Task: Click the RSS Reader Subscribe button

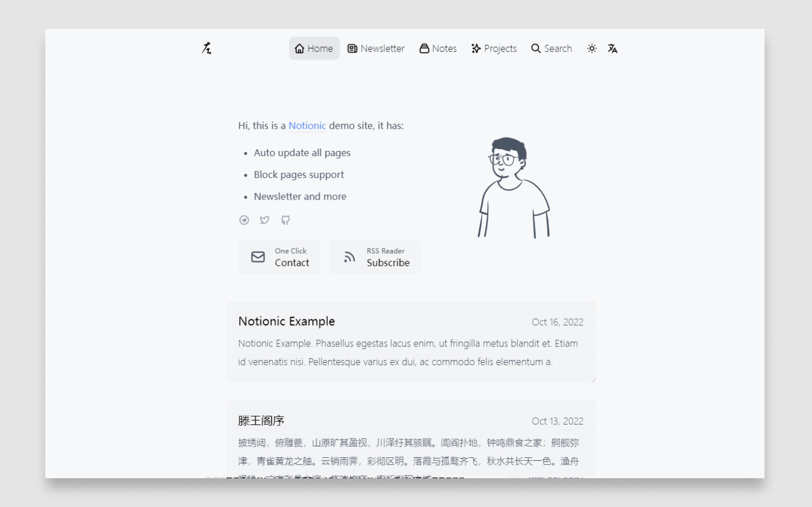Action: pos(375,257)
